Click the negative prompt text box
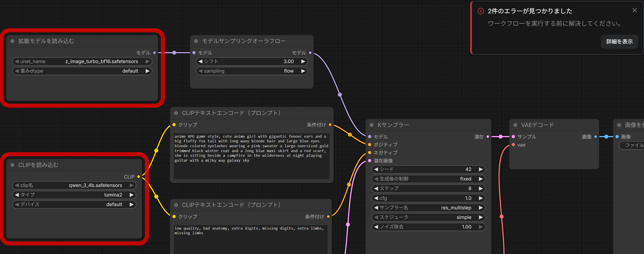The image size is (644, 254). tap(250, 239)
